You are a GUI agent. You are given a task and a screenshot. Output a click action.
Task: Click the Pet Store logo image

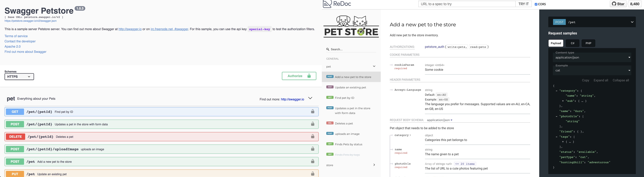[351, 27]
